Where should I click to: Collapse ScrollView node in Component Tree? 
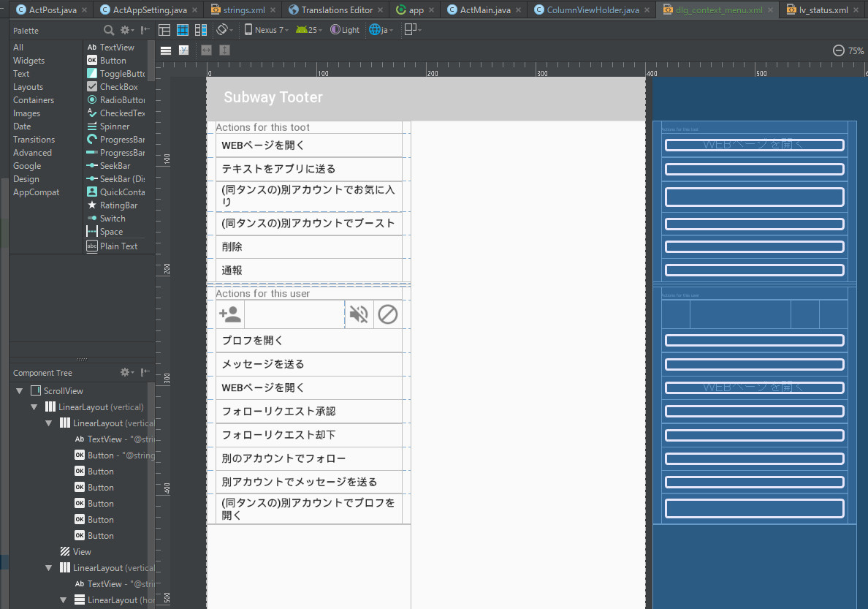pos(20,390)
